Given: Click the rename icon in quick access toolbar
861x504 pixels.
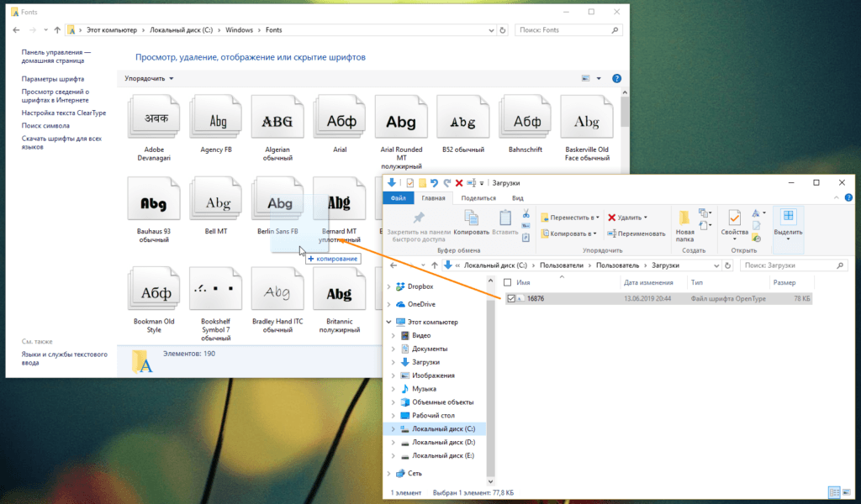Looking at the screenshot, I should (471, 182).
